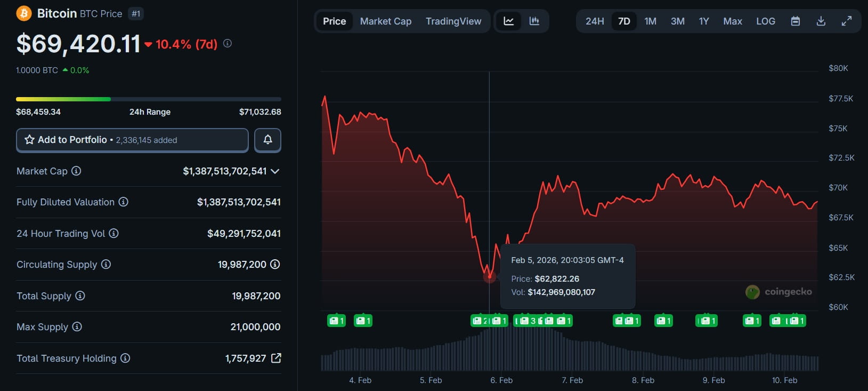
Task: Open info next to Circulating Supply value
Action: pyautogui.click(x=275, y=264)
